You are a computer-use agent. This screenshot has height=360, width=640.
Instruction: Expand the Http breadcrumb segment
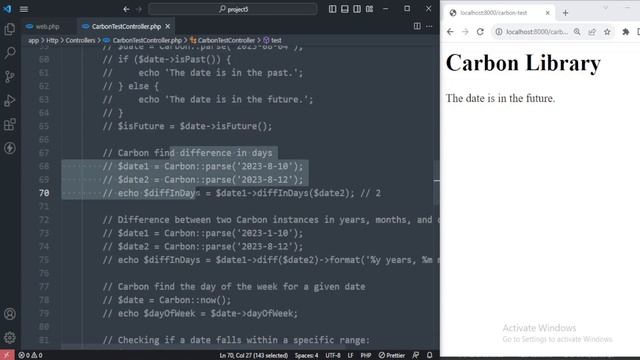tap(52, 40)
